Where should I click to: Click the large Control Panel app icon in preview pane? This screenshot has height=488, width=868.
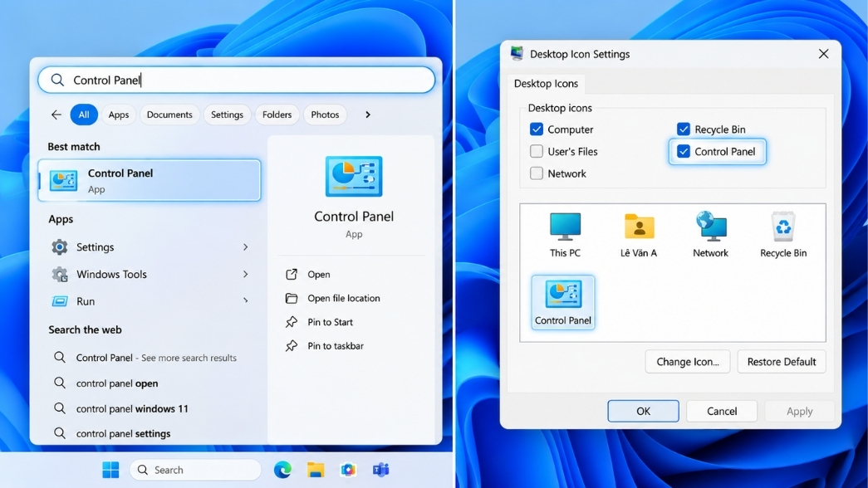354,177
